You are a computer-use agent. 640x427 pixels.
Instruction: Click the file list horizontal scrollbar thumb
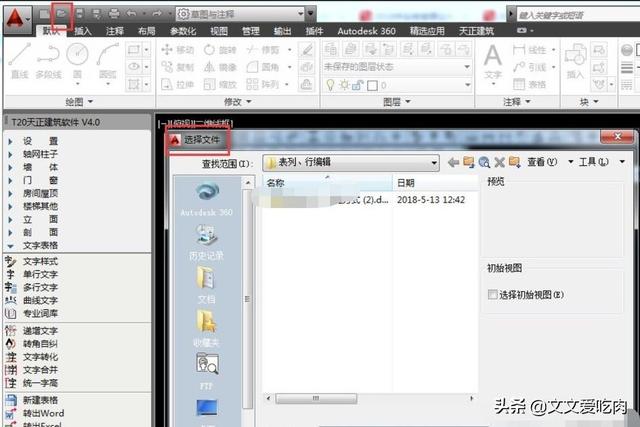point(316,398)
